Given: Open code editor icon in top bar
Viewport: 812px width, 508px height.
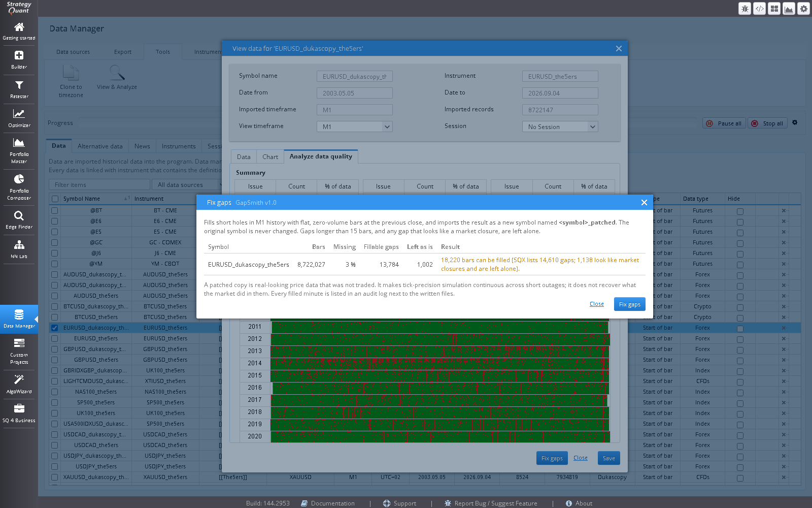Looking at the screenshot, I should click(759, 8).
